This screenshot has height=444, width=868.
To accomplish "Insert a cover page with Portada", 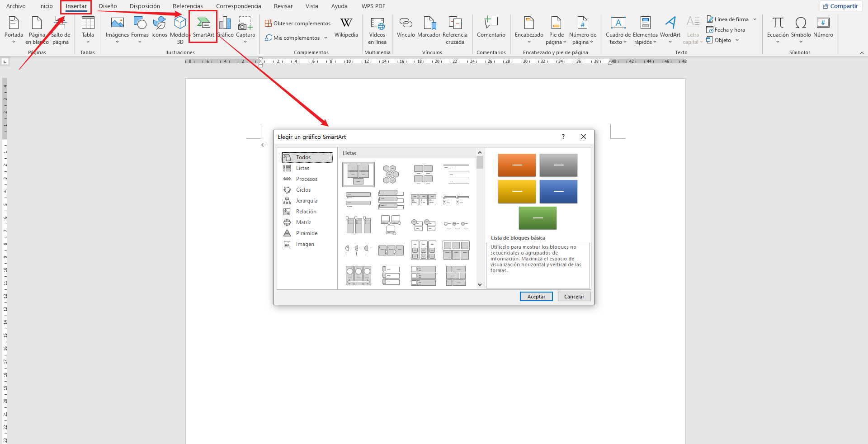I will (x=14, y=30).
